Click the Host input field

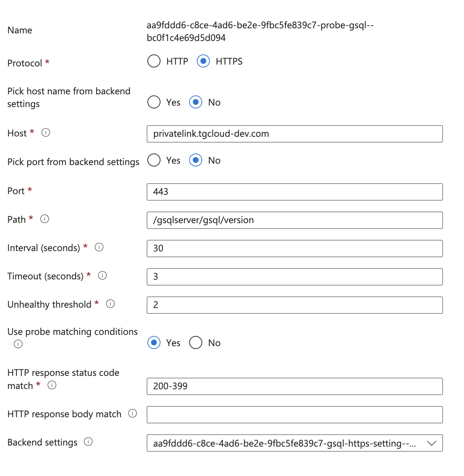[x=294, y=134]
